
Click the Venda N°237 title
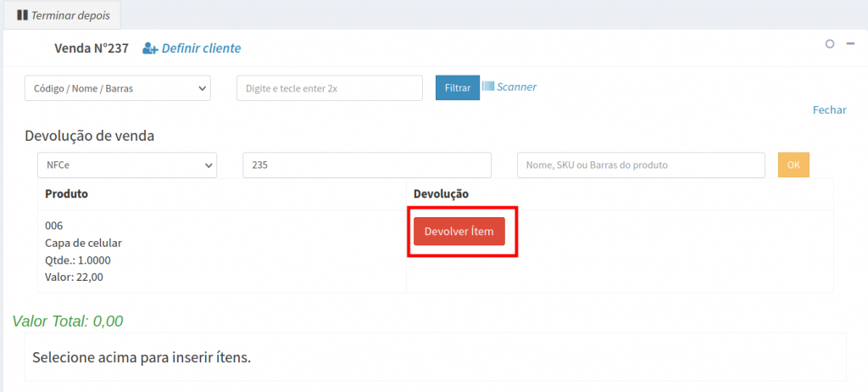tap(91, 48)
